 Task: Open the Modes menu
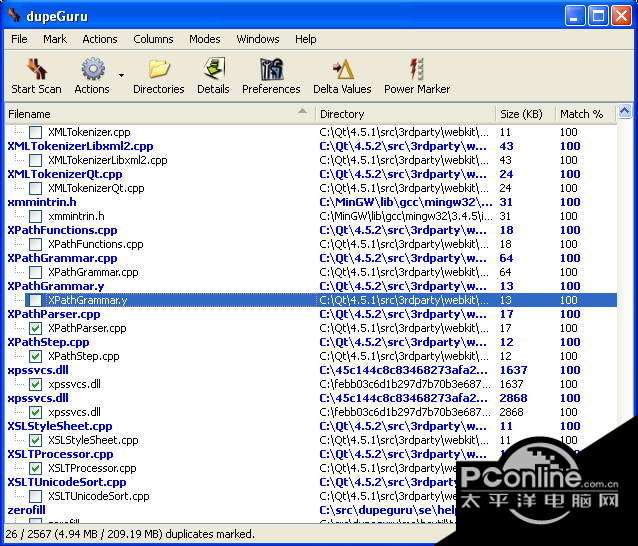pyautogui.click(x=205, y=39)
